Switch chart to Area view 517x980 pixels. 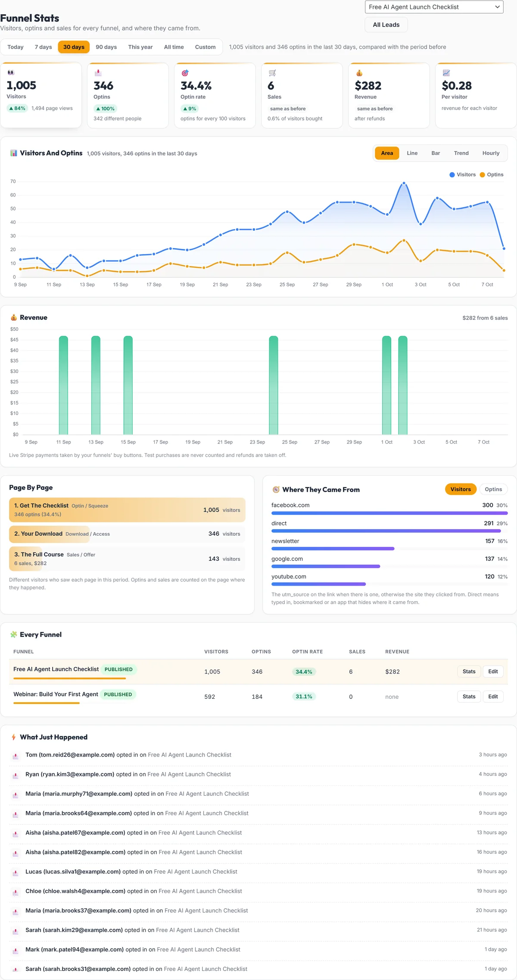coord(387,153)
